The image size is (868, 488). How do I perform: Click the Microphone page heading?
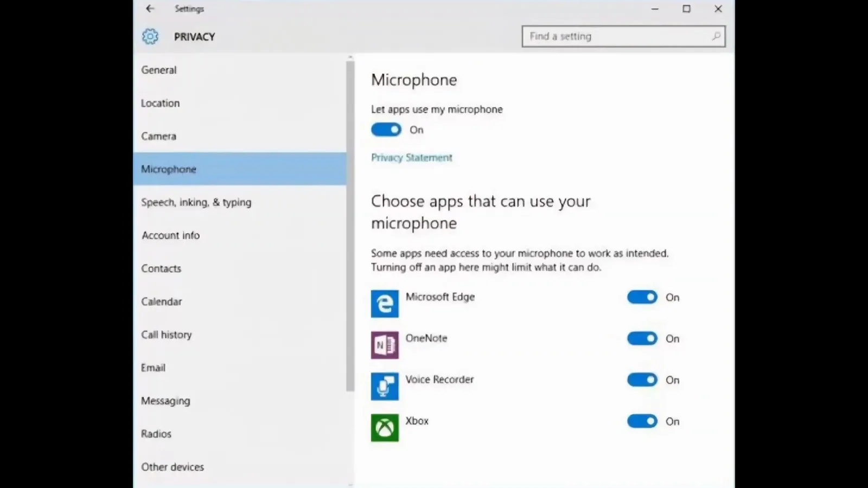coord(414,80)
